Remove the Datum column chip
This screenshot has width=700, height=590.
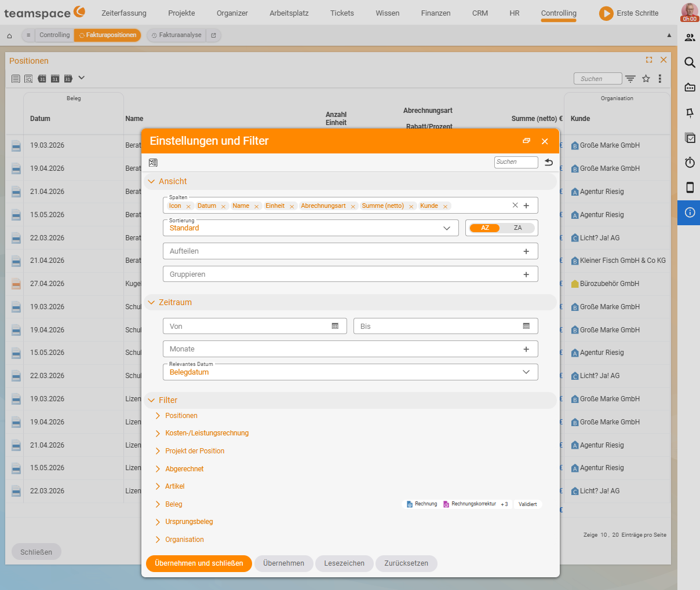[223, 207]
